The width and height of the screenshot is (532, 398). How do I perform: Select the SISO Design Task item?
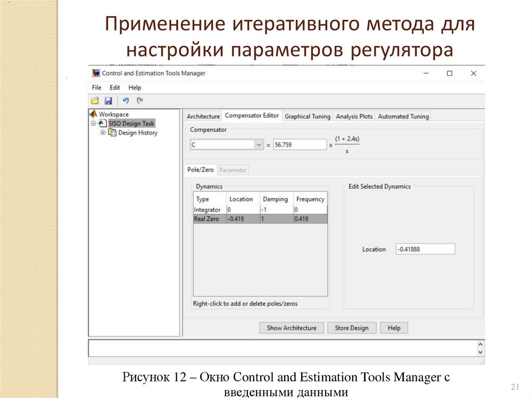point(131,123)
